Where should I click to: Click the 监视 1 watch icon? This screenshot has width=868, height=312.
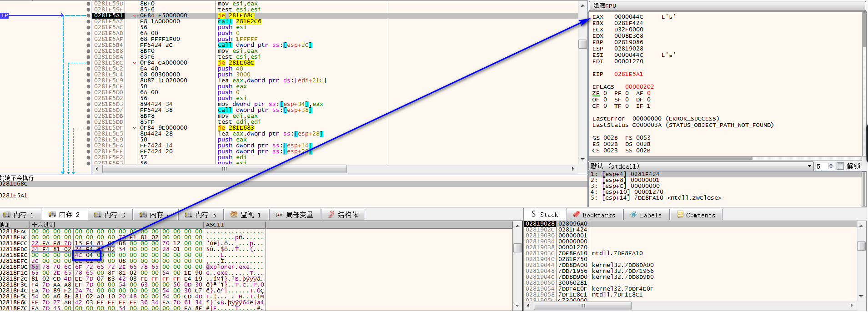(234, 215)
